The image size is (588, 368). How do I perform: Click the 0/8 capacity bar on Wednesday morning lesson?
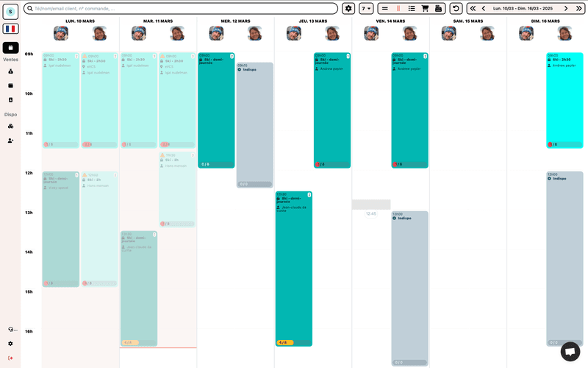[x=216, y=164]
